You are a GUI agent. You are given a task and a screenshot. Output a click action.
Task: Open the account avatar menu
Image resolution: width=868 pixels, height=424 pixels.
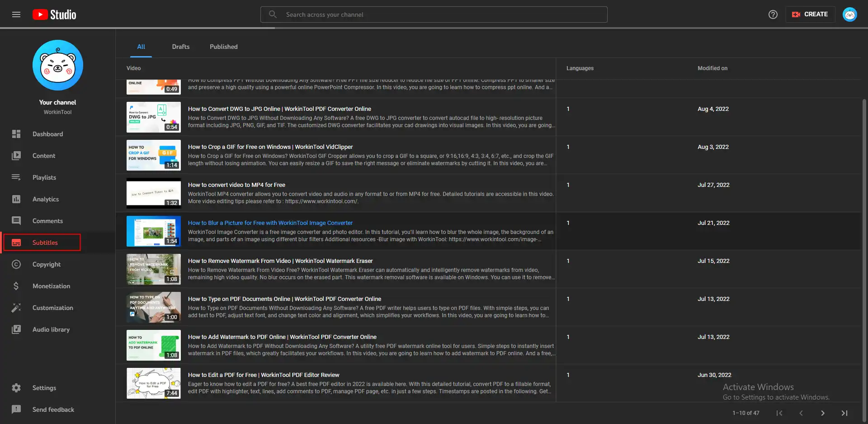pyautogui.click(x=850, y=14)
